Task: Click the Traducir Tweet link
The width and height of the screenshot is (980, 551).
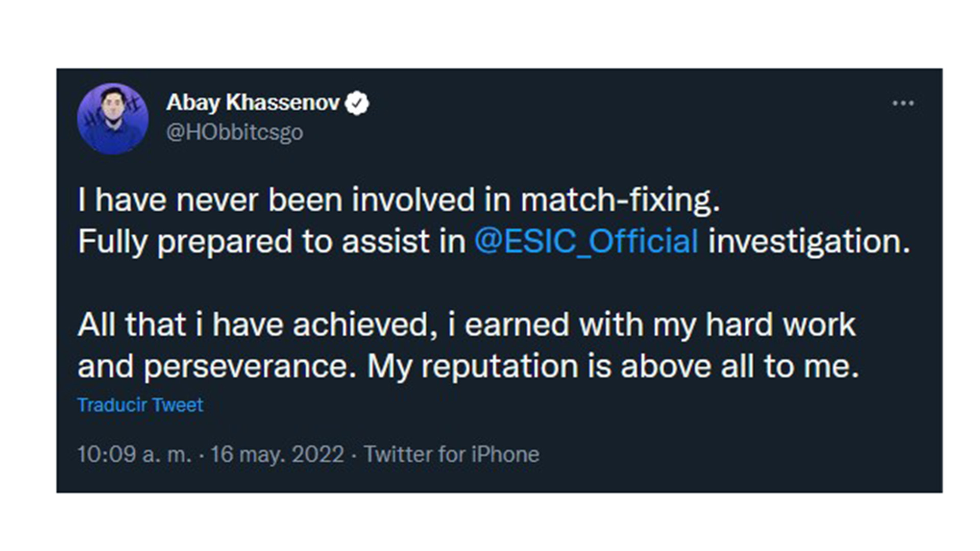Action: (140, 405)
